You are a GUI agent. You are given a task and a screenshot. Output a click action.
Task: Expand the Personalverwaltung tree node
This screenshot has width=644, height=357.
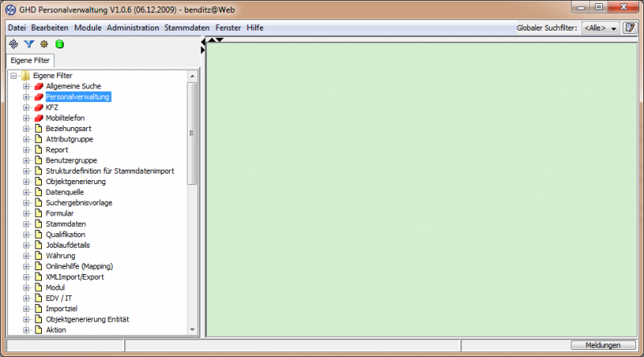coord(27,96)
